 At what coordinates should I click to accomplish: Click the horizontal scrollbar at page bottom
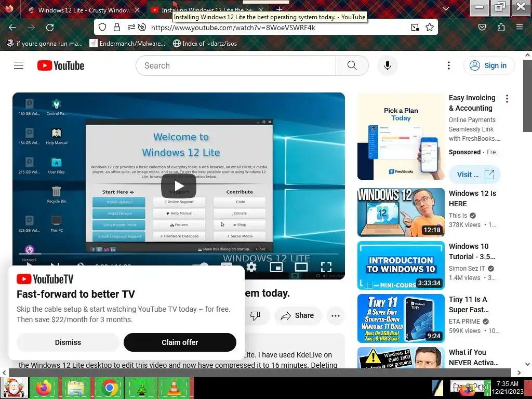click(260, 373)
